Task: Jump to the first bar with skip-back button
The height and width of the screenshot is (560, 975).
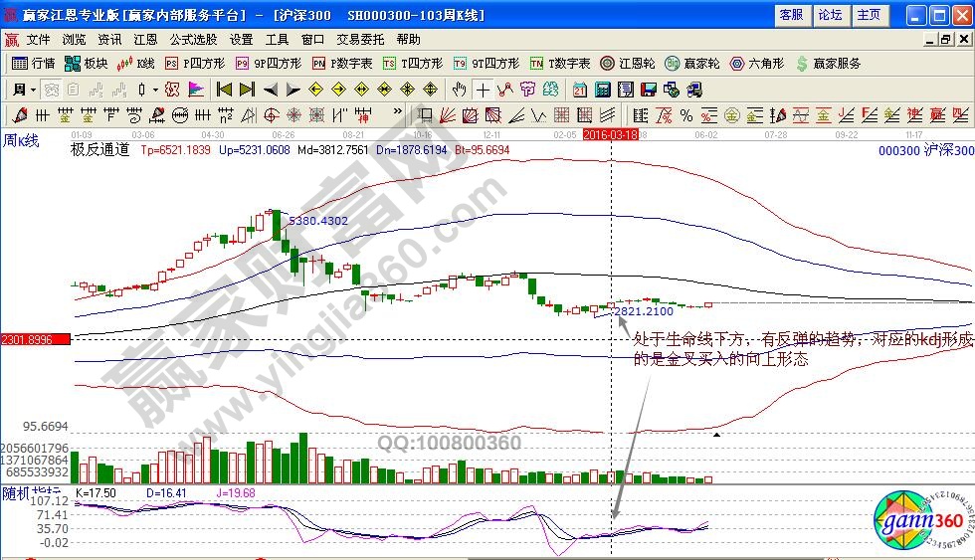Action: pyautogui.click(x=224, y=90)
